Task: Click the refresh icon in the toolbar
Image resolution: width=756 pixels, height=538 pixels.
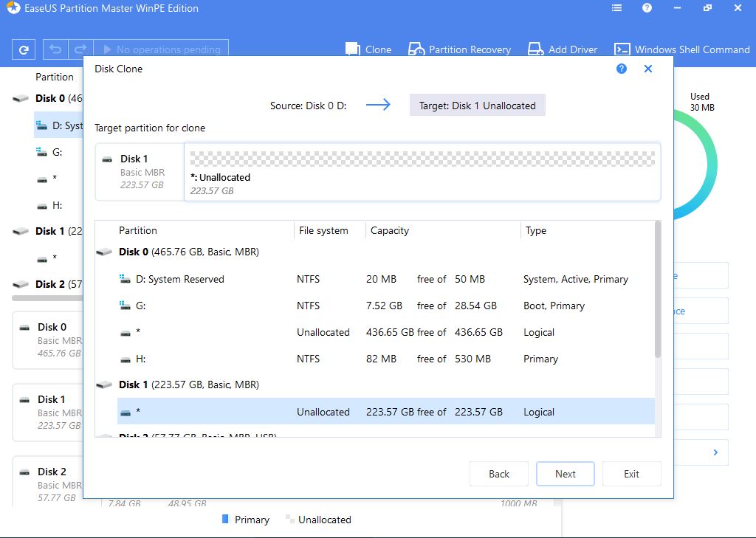Action: (24, 50)
